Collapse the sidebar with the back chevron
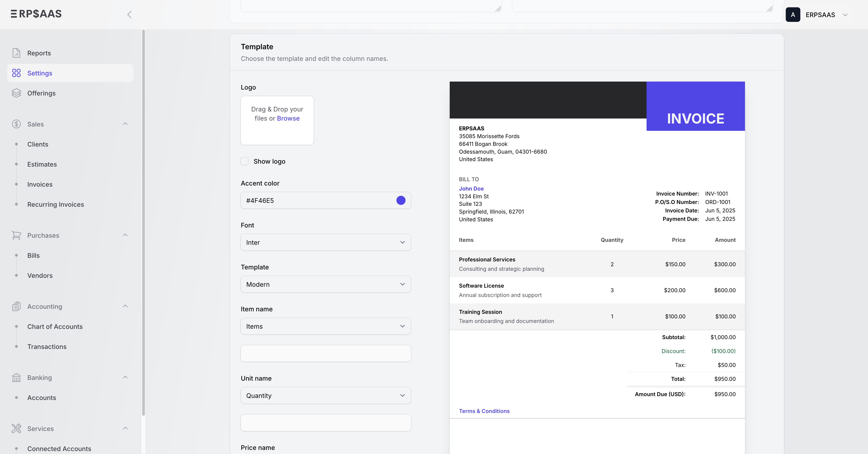 129,15
